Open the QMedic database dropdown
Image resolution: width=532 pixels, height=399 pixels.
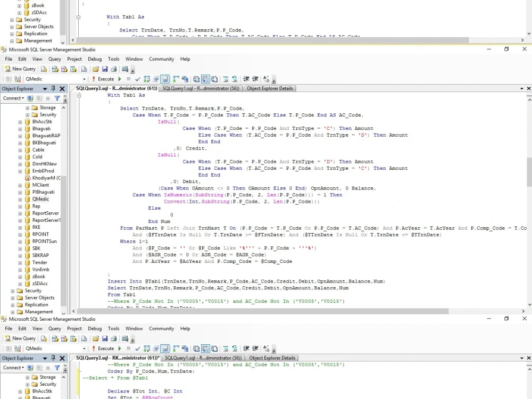84,78
